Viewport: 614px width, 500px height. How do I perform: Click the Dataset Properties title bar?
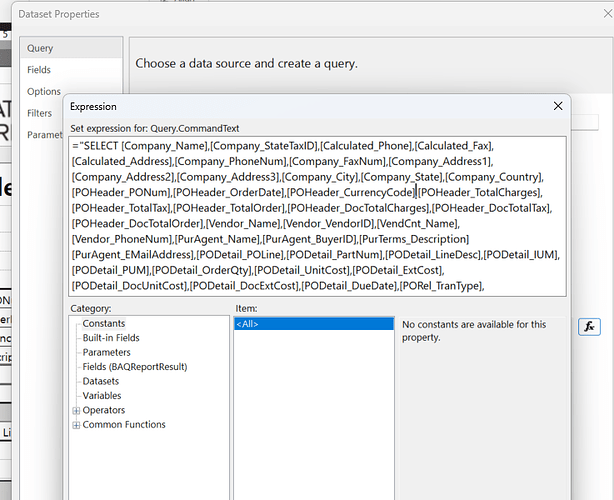pyautogui.click(x=300, y=14)
